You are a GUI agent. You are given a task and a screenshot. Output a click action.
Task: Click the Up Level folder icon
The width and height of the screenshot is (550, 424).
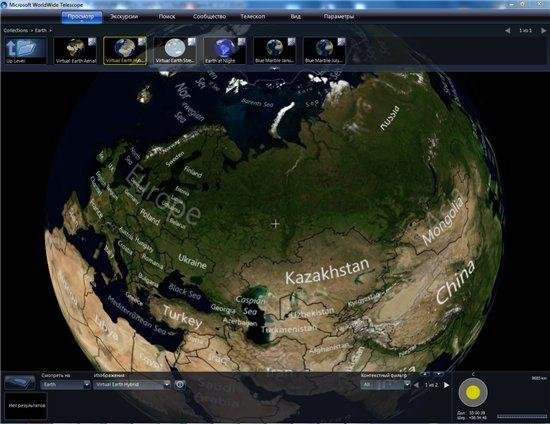[x=25, y=51]
